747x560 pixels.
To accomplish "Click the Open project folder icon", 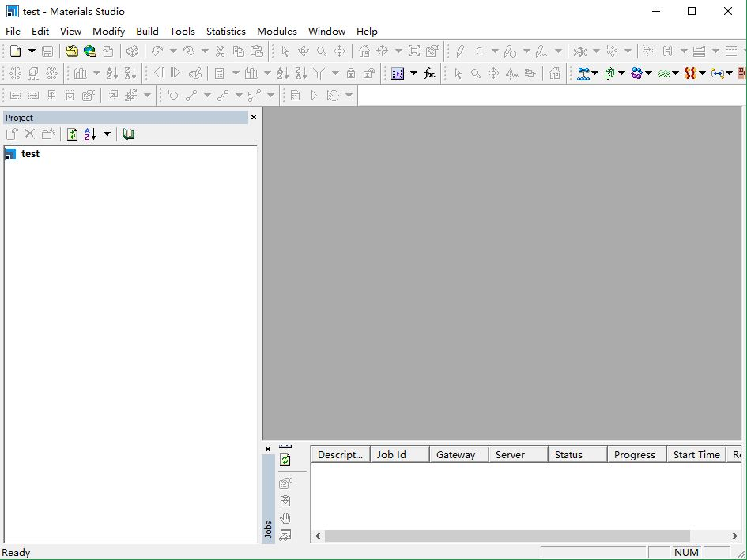I will point(72,51).
